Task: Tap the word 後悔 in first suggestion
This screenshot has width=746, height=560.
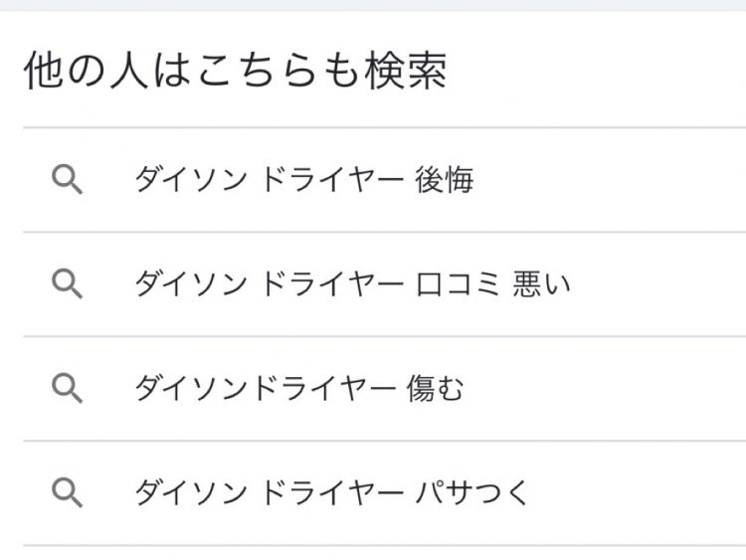Action: 445,180
